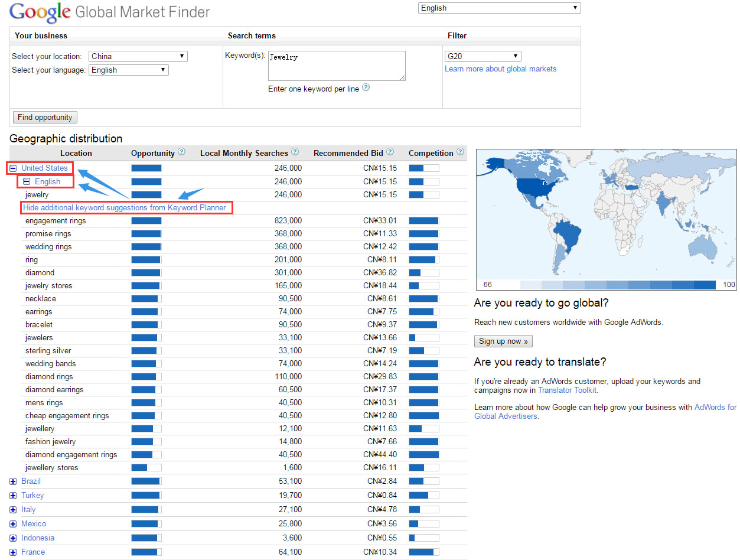Viewport: 740px width, 560px height.
Task: Select the 'jewellery stores' keyword
Action: click(x=52, y=467)
